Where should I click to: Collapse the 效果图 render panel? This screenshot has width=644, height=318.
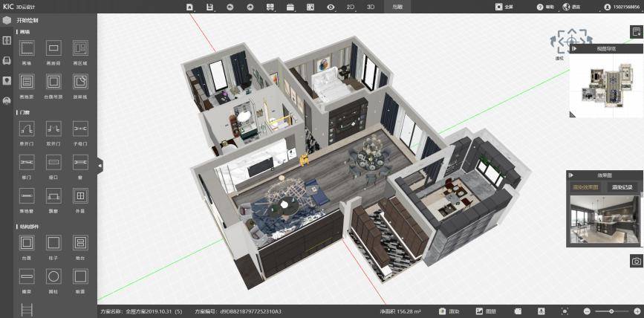click(571, 175)
